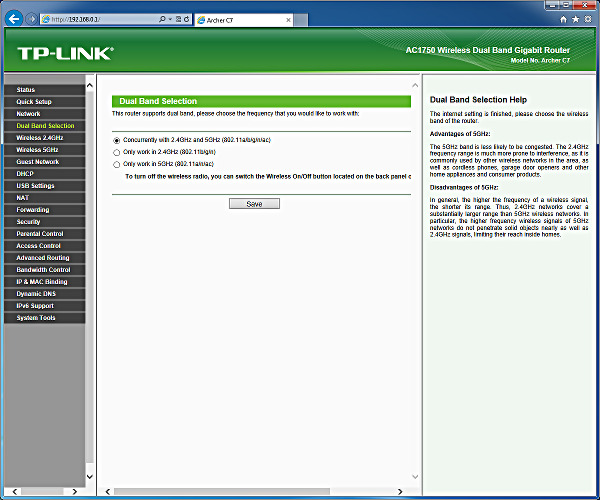Open the new tab button
Viewport: 600px width, 500px height.
pyautogui.click(x=301, y=20)
